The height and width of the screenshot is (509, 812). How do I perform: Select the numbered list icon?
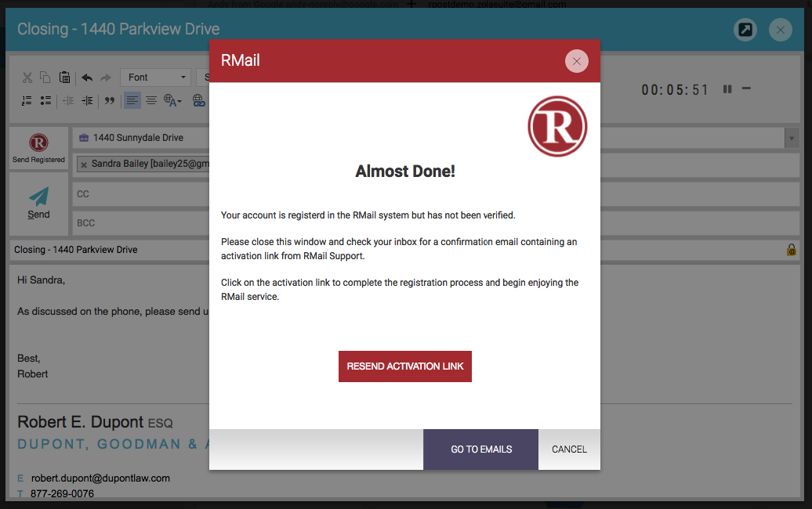click(27, 100)
